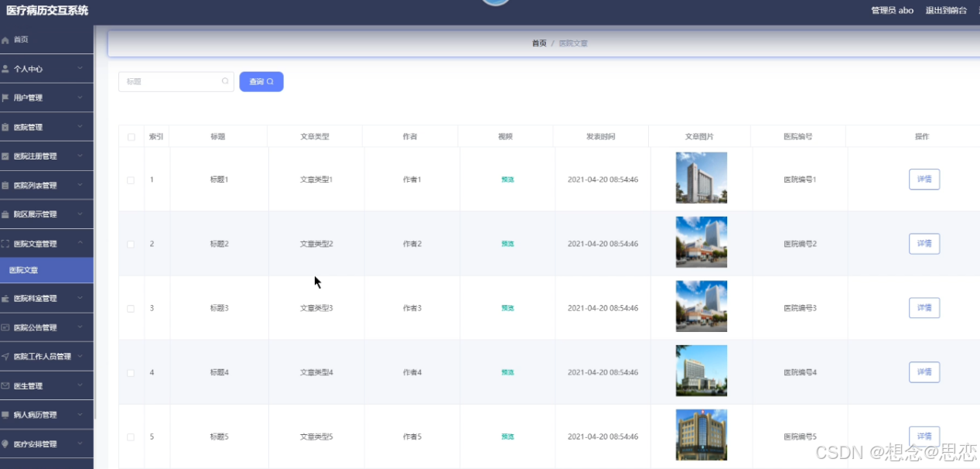Expand the 医院公告管理 submenu chevron
The height and width of the screenshot is (469, 980).
pos(80,327)
